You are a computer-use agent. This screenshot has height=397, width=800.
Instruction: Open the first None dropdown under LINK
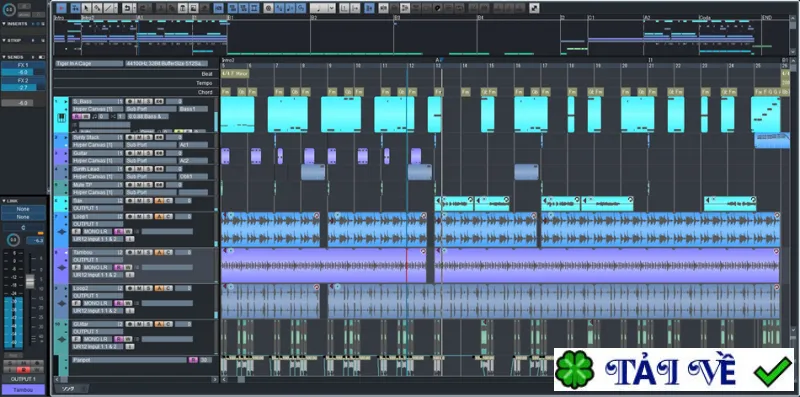(23, 209)
